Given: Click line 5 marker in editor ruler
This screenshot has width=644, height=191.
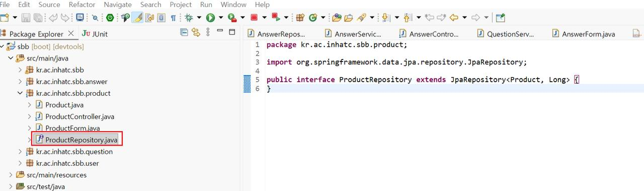Looking at the screenshot, I should tap(247, 80).
